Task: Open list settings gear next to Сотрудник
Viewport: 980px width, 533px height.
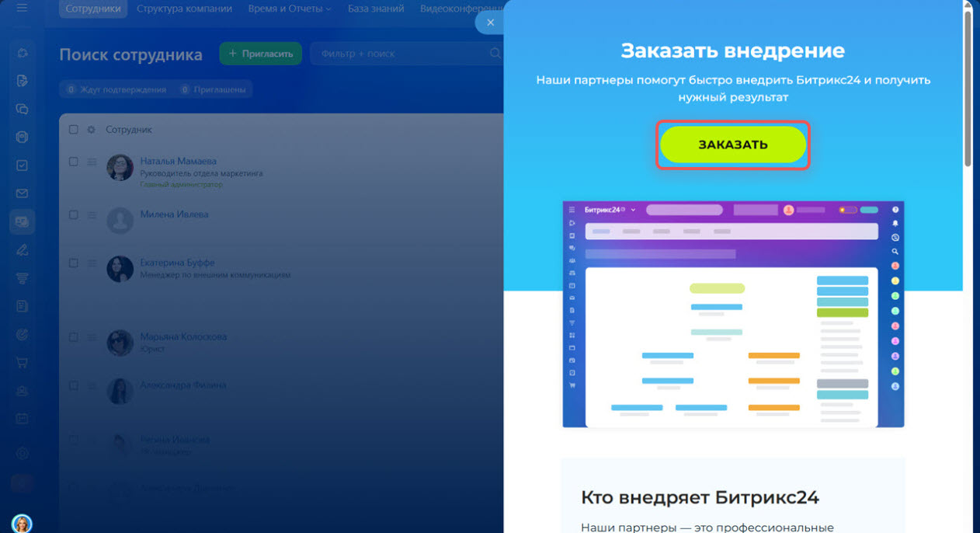Action: [91, 130]
